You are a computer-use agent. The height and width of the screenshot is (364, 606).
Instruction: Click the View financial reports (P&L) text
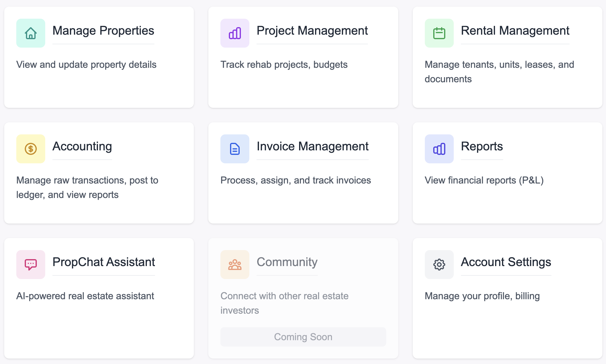(484, 180)
